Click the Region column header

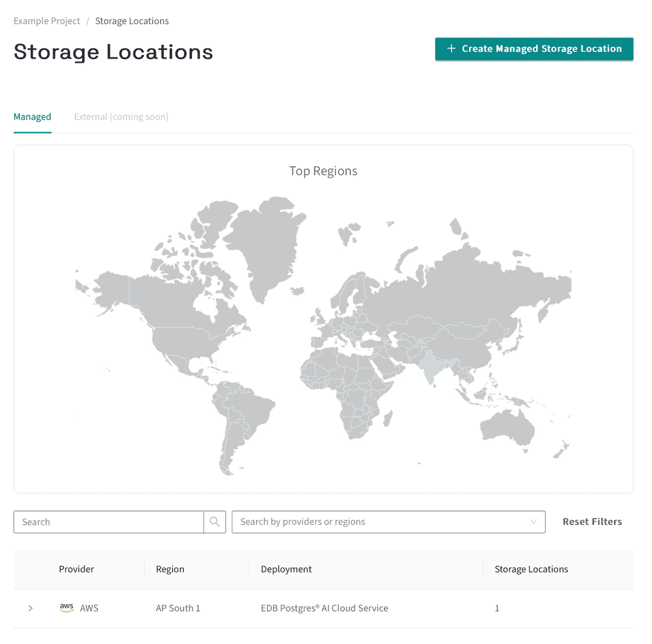tap(170, 568)
